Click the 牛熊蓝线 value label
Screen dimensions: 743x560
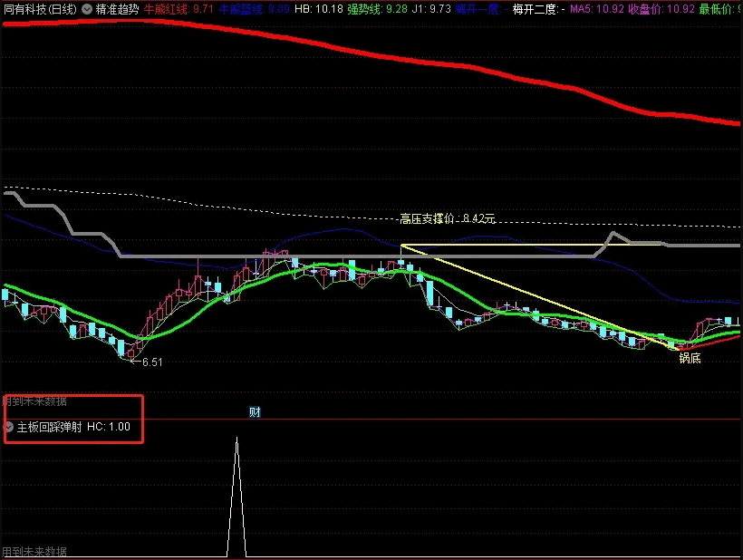[x=254, y=9]
